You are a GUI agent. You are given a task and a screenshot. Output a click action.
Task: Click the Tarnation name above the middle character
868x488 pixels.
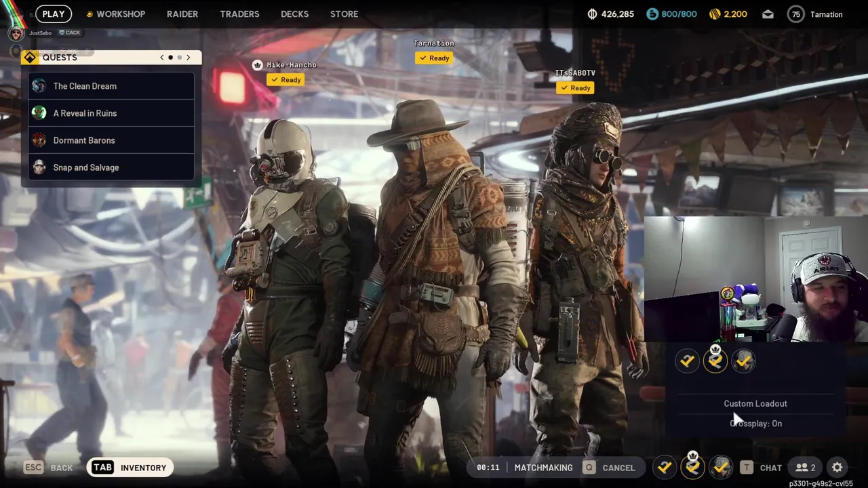(x=434, y=43)
